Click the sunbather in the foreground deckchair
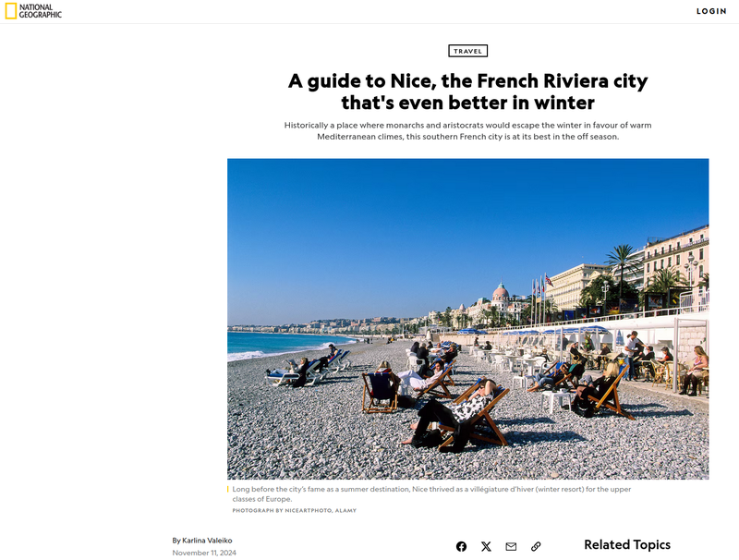Screen dimensions: 739x560 tap(453, 417)
